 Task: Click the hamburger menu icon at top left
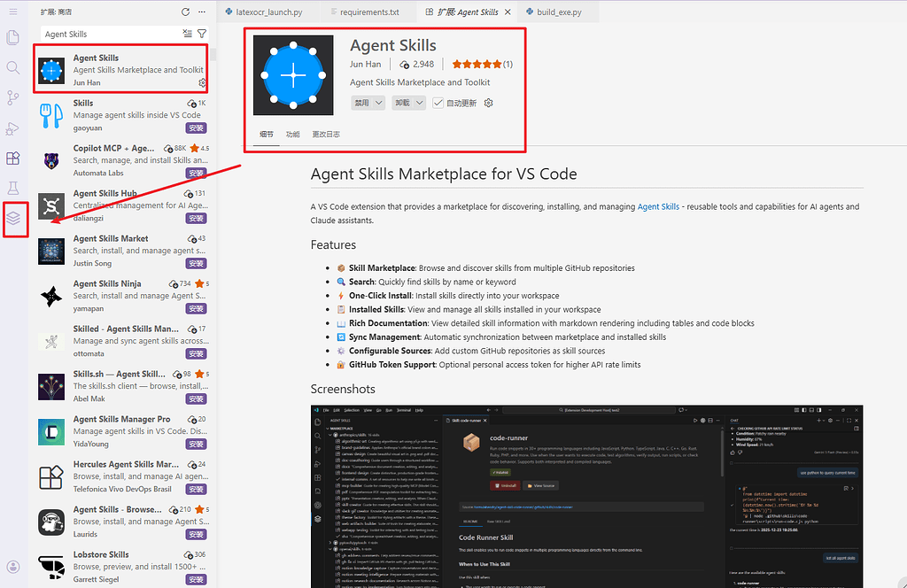pos(12,12)
